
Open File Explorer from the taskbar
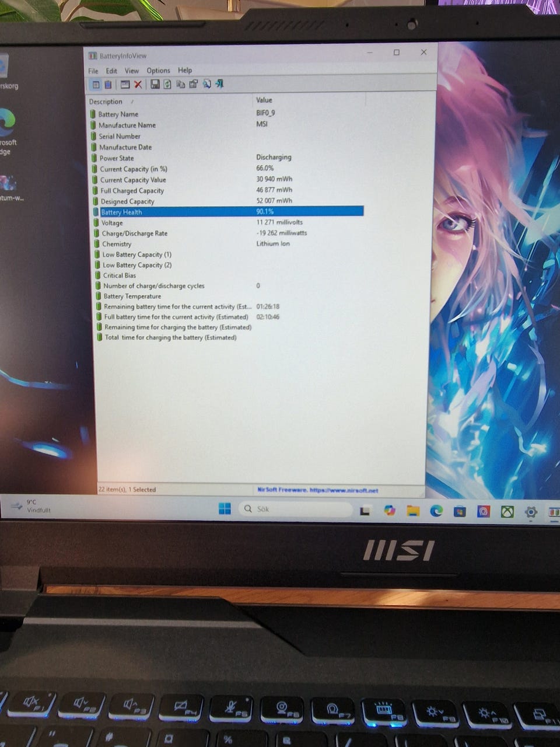413,511
